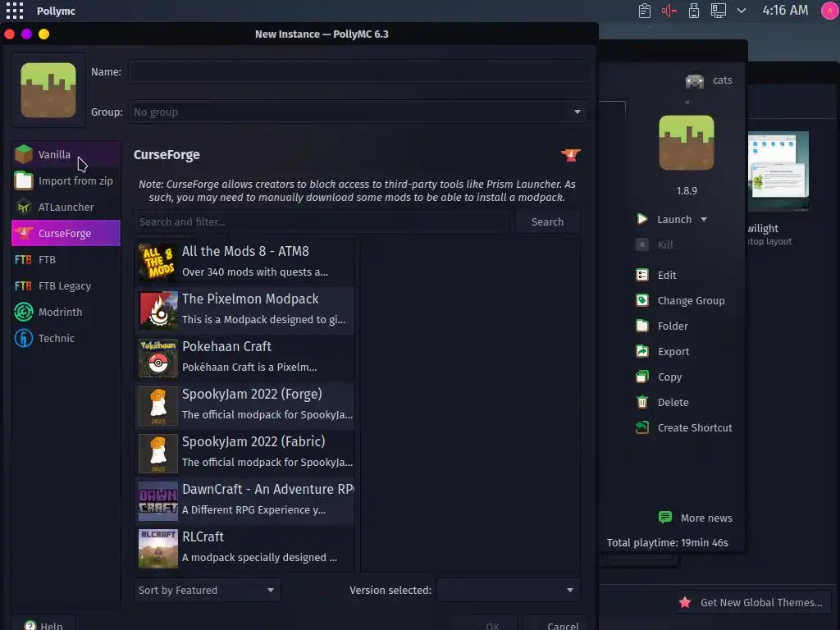The height and width of the screenshot is (630, 840).
Task: Select The Pixelmon Modpack entry
Action: [x=246, y=309]
